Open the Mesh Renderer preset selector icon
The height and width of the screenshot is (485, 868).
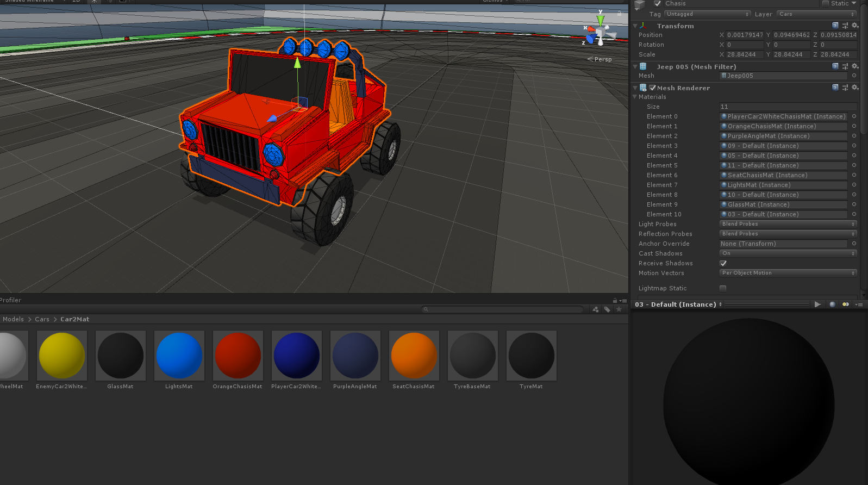coord(845,88)
